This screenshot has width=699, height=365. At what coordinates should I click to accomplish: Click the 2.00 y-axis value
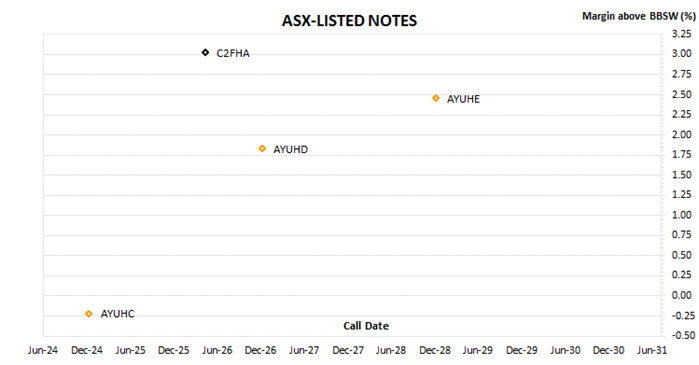[x=682, y=134]
